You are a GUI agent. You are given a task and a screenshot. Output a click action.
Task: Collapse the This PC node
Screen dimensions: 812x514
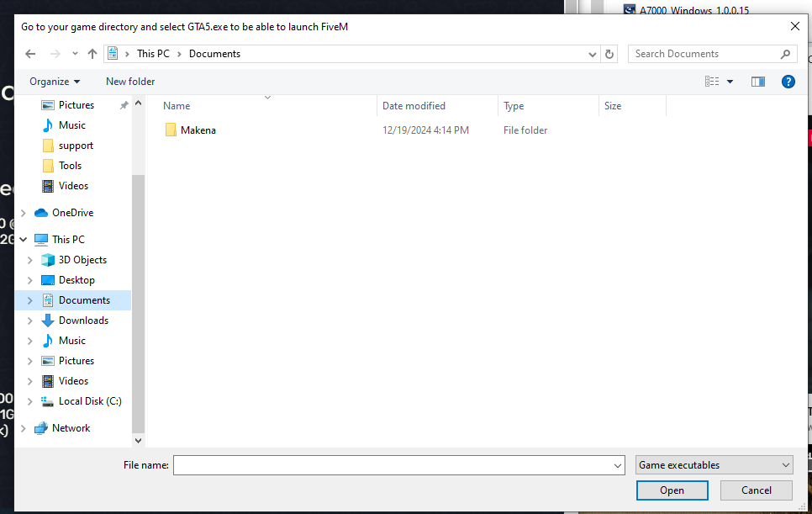[24, 240]
